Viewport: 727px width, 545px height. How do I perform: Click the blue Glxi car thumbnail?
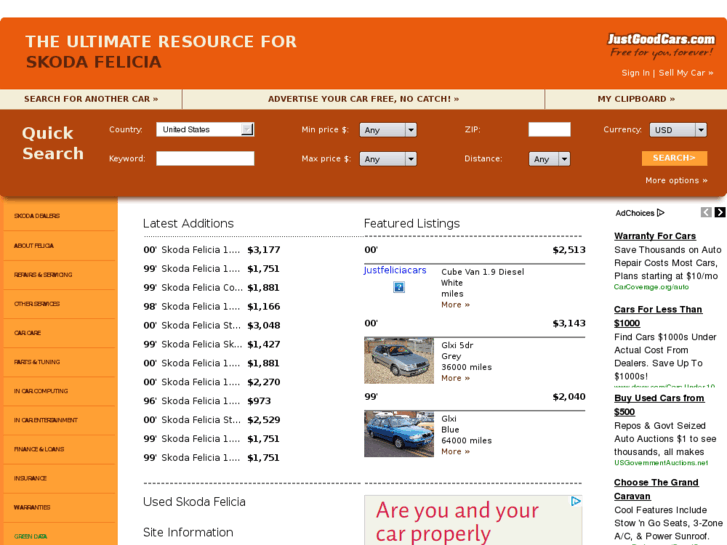(x=399, y=434)
